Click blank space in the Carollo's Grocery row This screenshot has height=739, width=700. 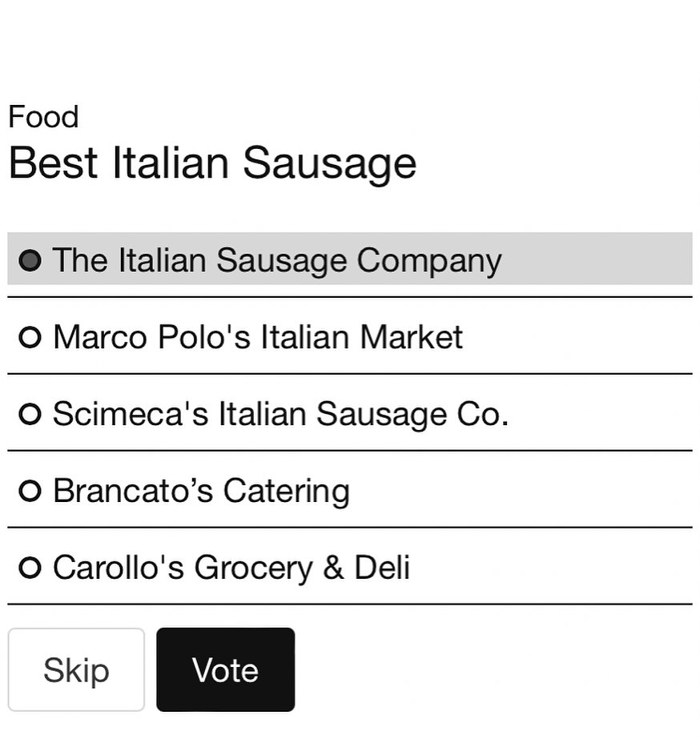point(552,567)
